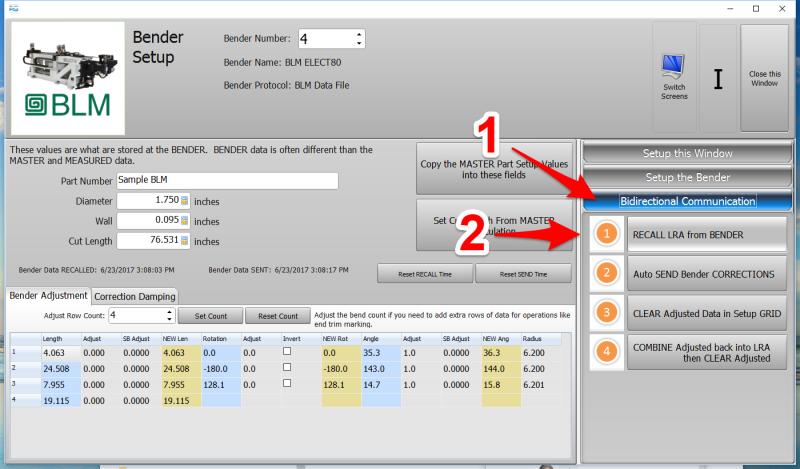This screenshot has height=469, width=800.
Task: Increase the Bender Number spinner
Action: (x=359, y=34)
